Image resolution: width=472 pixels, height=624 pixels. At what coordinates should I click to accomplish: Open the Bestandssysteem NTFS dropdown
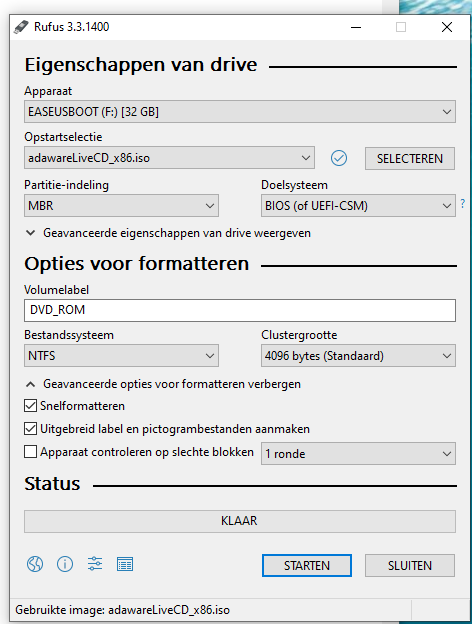coord(121,356)
